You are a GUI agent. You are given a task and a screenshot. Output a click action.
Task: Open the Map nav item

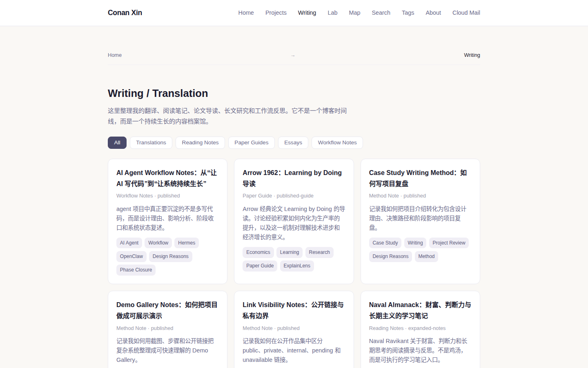click(x=354, y=13)
